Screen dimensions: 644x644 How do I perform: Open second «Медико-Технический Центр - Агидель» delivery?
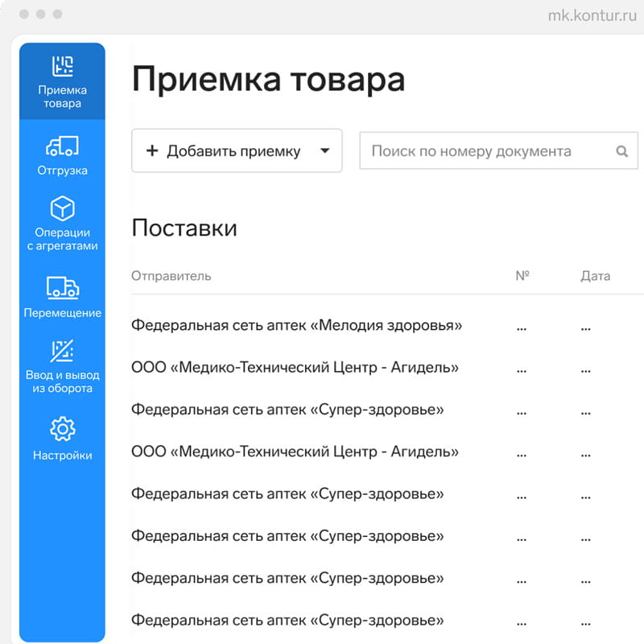point(295,452)
